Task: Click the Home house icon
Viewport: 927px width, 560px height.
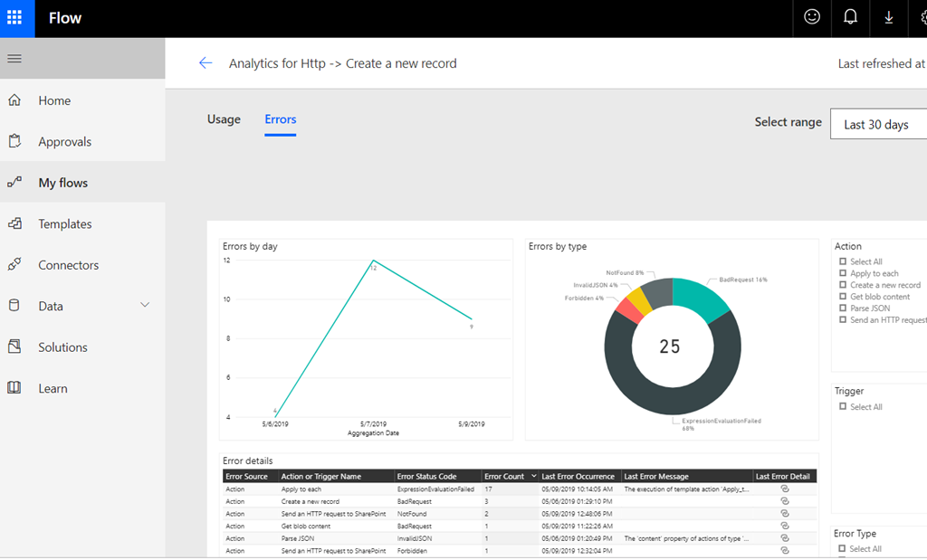Action: click(x=14, y=100)
